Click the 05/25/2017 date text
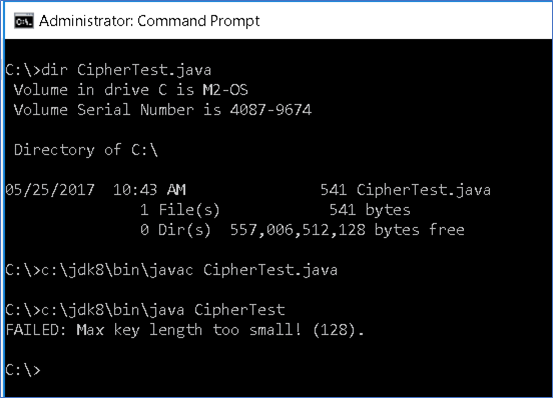This screenshot has width=553, height=398. pyautogui.click(x=50, y=190)
